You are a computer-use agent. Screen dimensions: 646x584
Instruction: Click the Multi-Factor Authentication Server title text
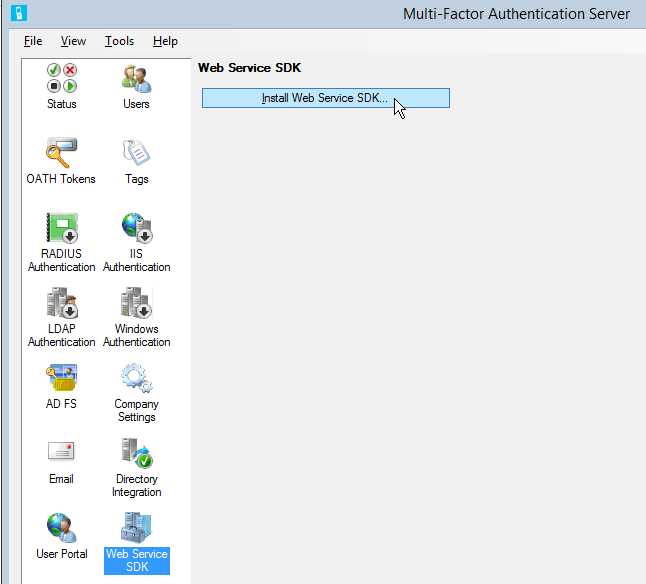pyautogui.click(x=516, y=14)
